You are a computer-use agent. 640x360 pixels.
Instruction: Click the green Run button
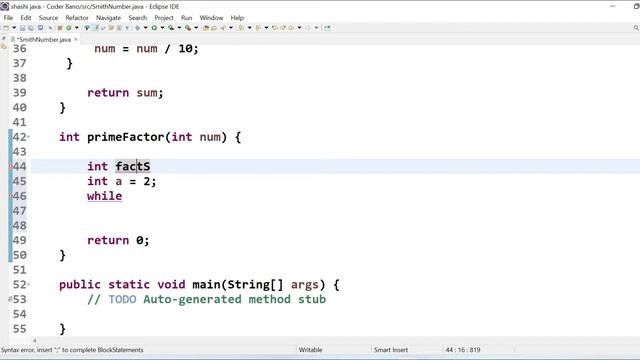point(154,28)
